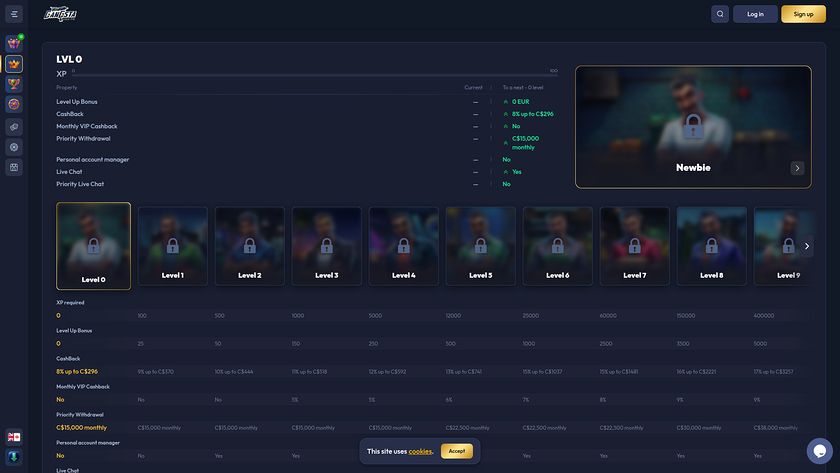Click the Log in button
This screenshot has width=840, height=473.
click(755, 14)
